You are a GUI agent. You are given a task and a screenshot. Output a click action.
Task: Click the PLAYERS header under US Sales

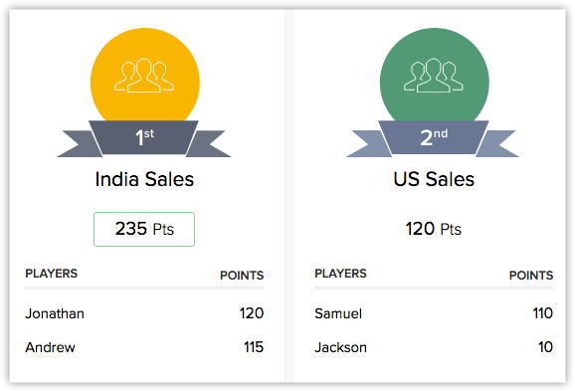340,274
